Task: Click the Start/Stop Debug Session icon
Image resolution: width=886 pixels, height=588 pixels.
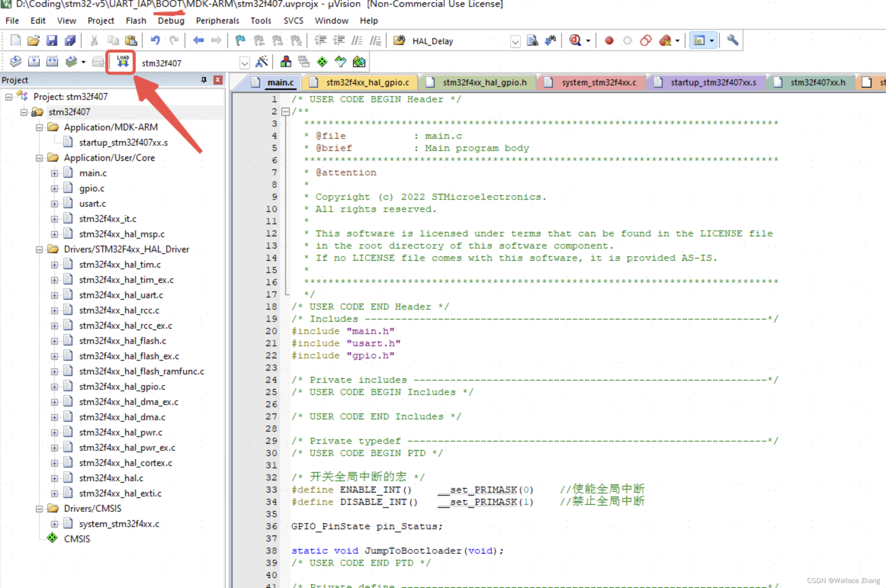Action: 575,40
